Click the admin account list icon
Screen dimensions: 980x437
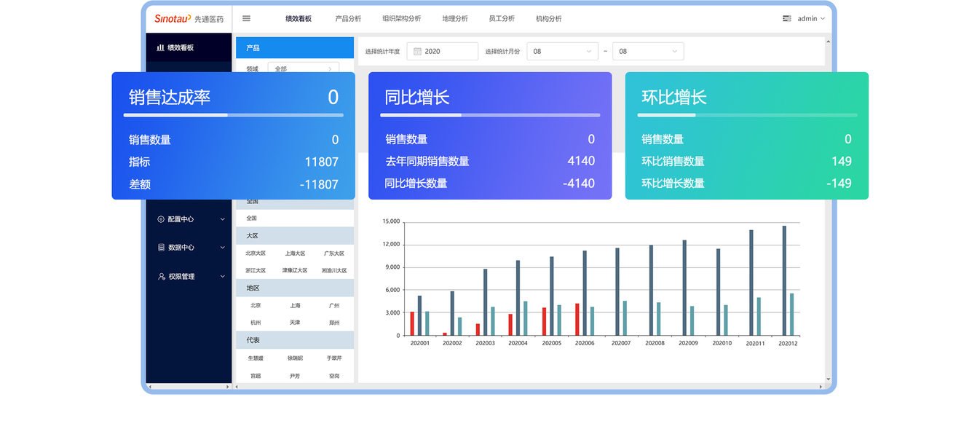(786, 18)
